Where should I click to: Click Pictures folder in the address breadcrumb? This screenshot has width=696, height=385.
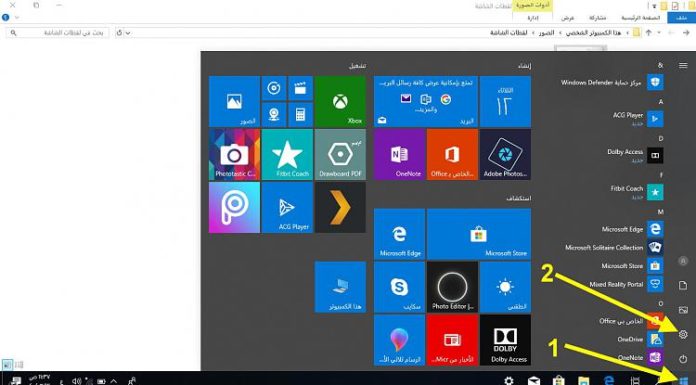pos(546,33)
